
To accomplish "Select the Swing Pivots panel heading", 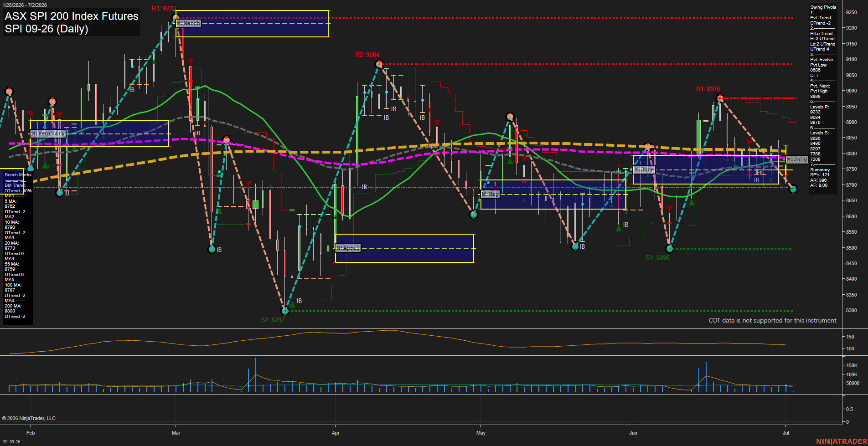I will [x=823, y=7].
